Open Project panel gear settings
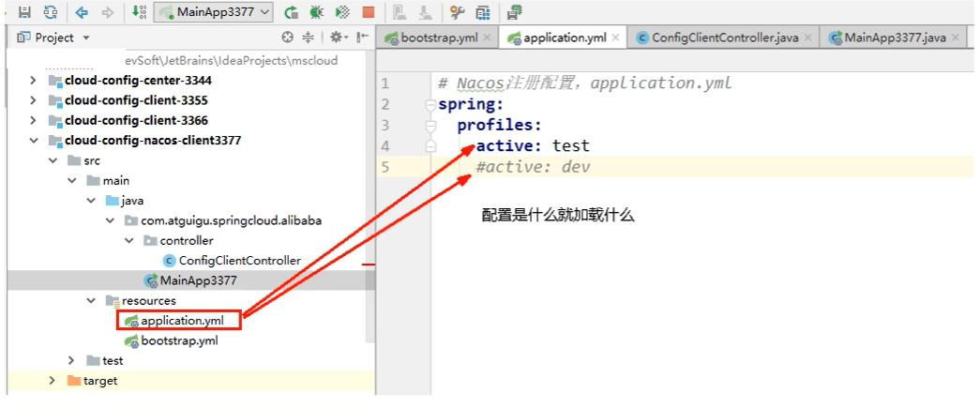 pos(339,38)
